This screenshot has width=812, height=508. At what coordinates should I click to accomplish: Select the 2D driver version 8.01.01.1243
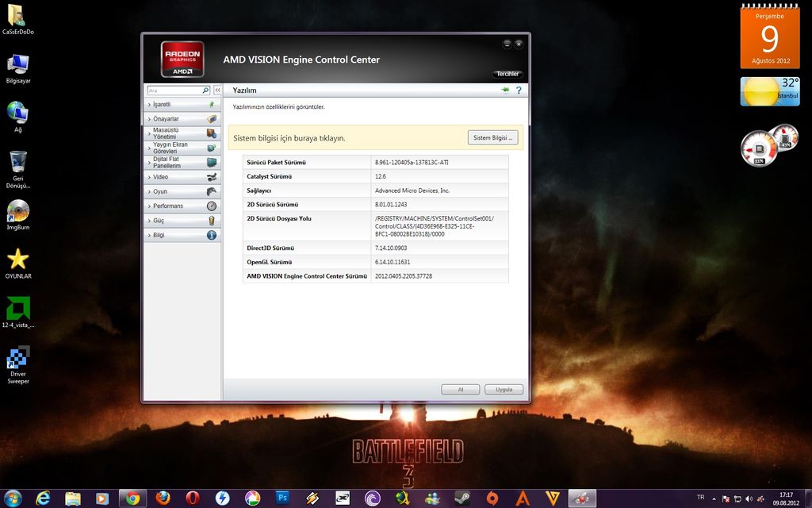pyautogui.click(x=391, y=204)
